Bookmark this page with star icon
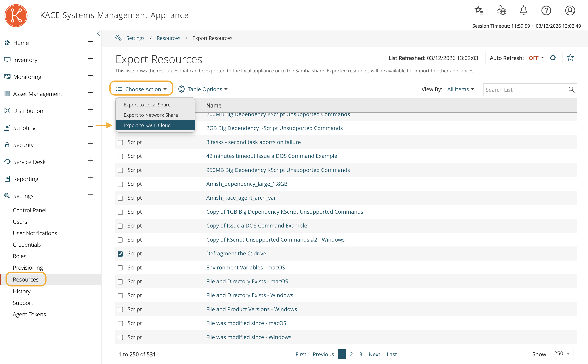Screen dimensions: 588x364 [x=570, y=58]
